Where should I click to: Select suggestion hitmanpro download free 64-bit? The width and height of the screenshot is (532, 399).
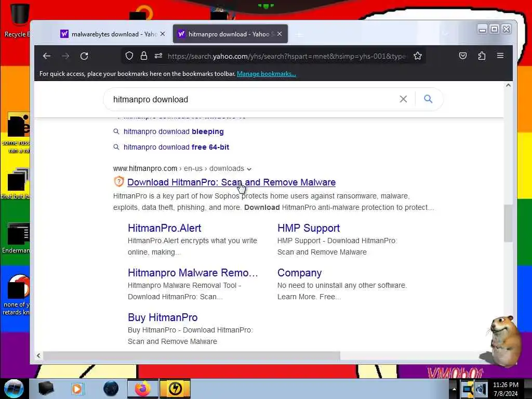coord(176,147)
